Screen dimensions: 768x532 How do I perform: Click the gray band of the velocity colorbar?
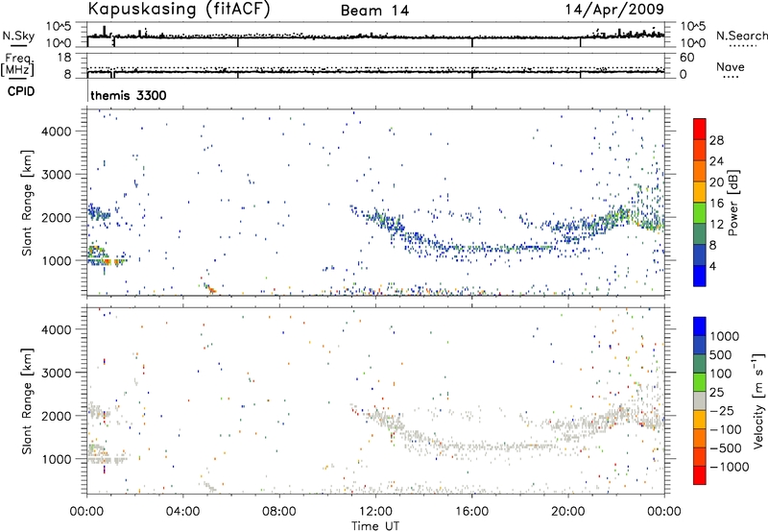700,400
